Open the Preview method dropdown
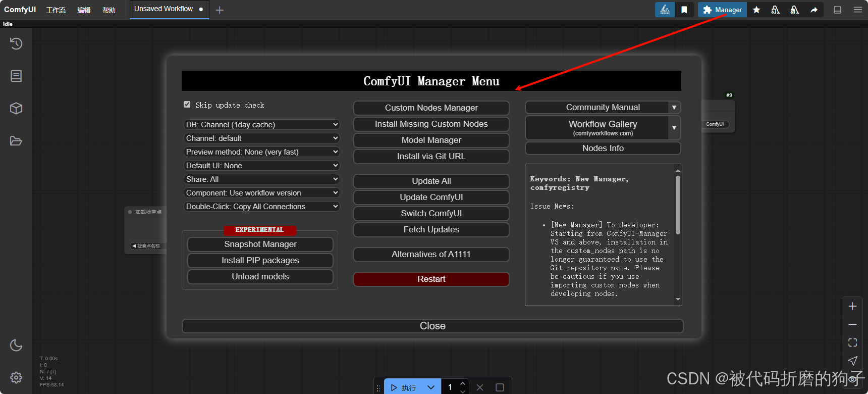868x394 pixels. [261, 152]
